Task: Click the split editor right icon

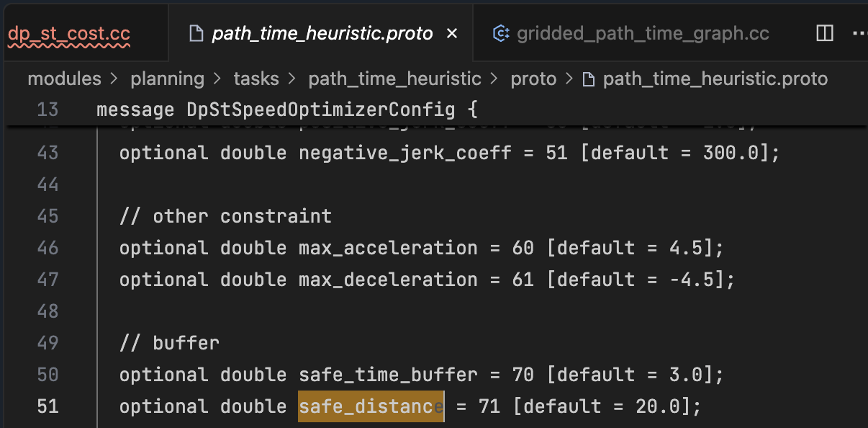Action: [825, 33]
